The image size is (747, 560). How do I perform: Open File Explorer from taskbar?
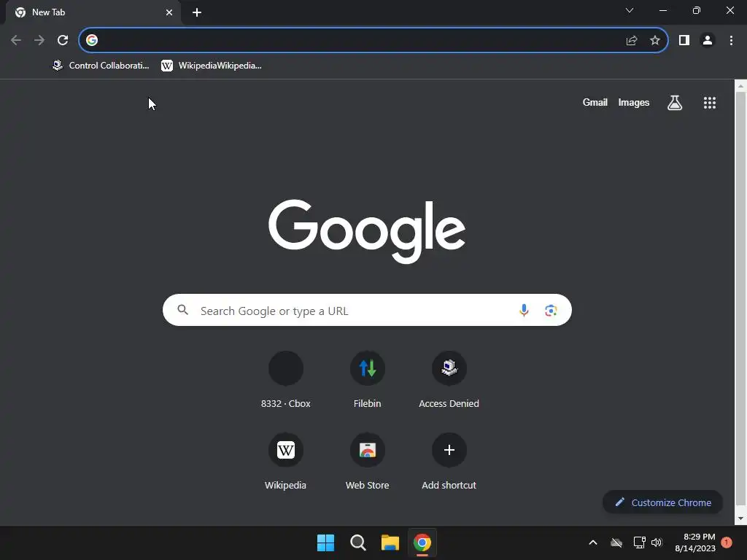pos(390,542)
